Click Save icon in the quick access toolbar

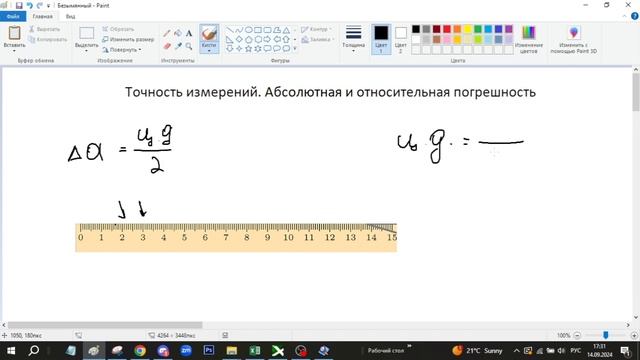pyautogui.click(x=19, y=5)
